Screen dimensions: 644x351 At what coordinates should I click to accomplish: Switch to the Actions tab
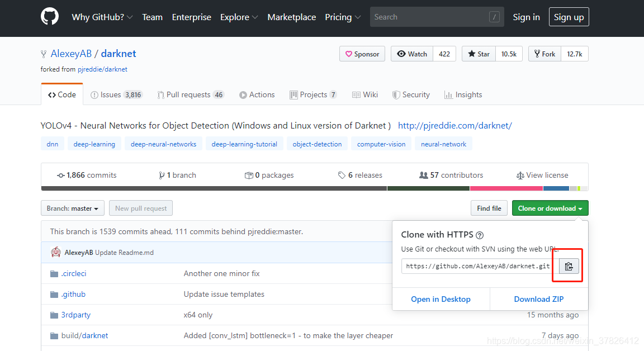click(257, 94)
